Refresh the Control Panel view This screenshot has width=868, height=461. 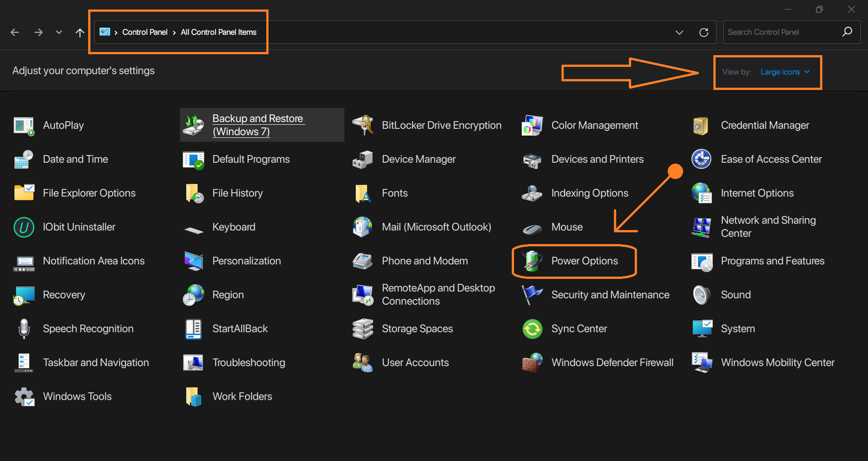click(704, 32)
